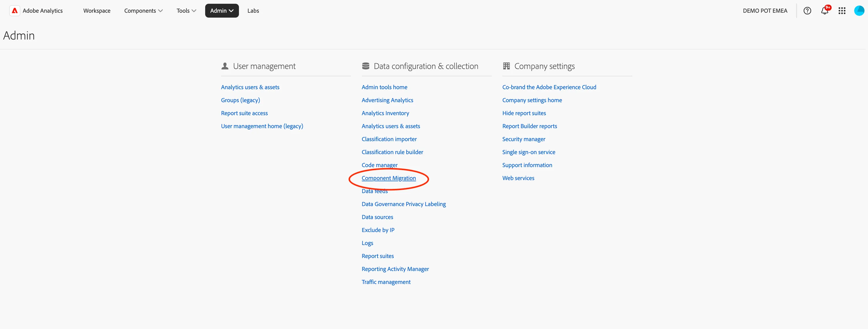Viewport: 868px width, 329px height.
Task: Open Analytics users & assets under User management
Action: point(250,87)
